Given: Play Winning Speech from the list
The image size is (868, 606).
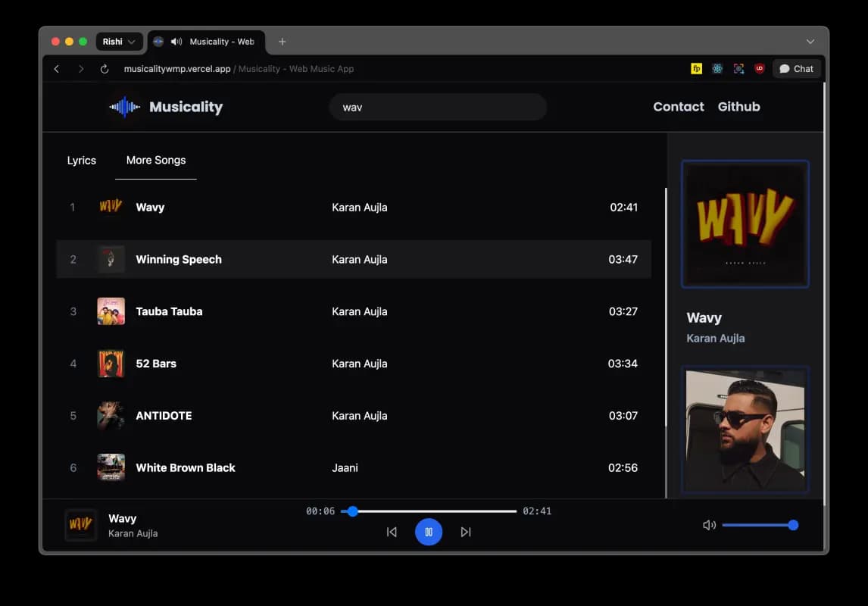Looking at the screenshot, I should [x=354, y=259].
